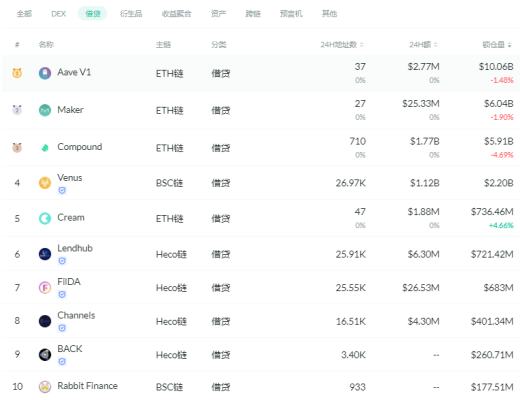Open the Rabbit Finance project name link
This screenshot has height=400, width=520.
pos(87,386)
